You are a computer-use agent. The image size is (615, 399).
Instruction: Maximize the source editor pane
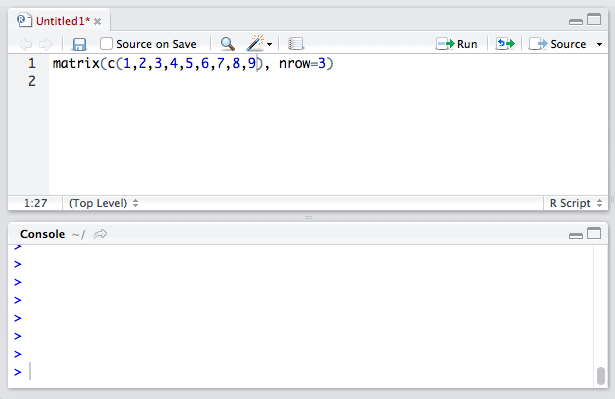(594, 19)
